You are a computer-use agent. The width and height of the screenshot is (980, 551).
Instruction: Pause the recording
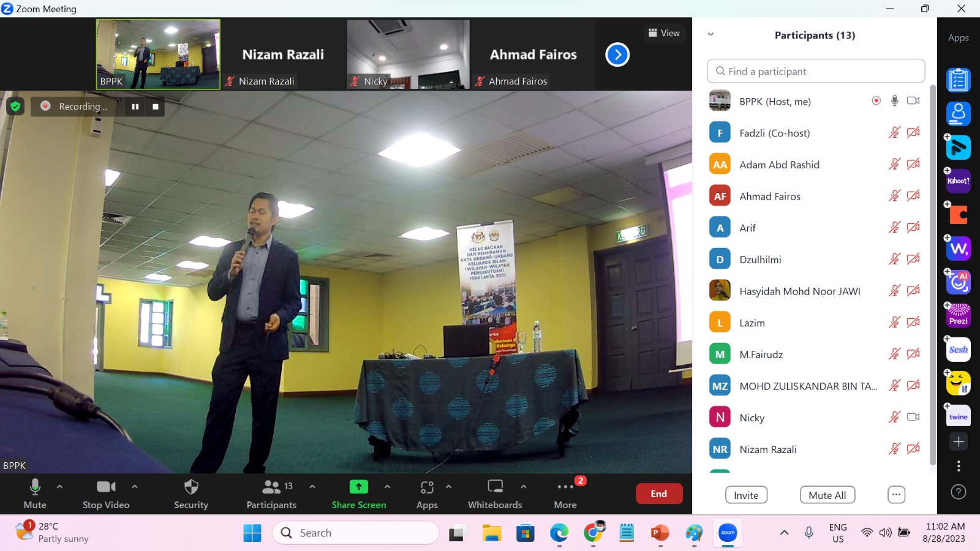pyautogui.click(x=135, y=107)
